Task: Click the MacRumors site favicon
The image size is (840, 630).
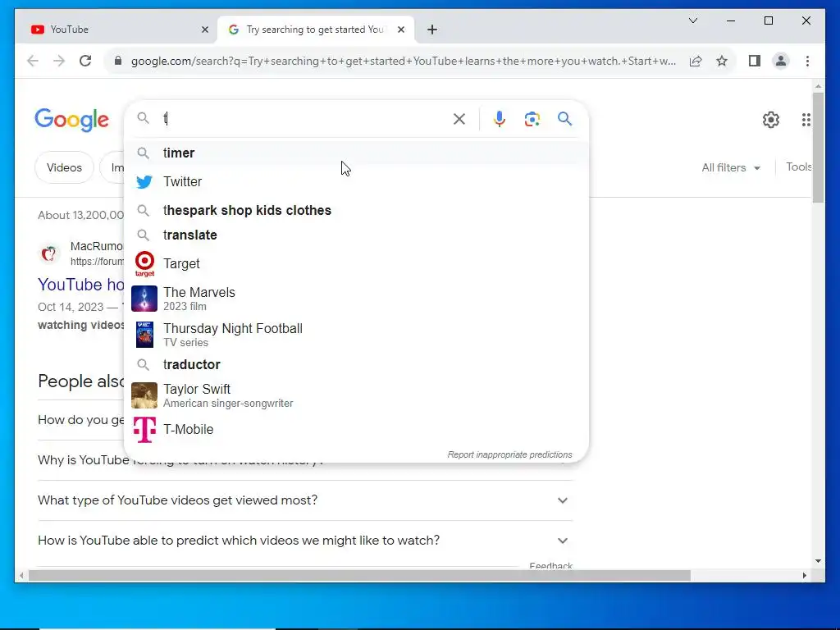Action: pyautogui.click(x=49, y=253)
